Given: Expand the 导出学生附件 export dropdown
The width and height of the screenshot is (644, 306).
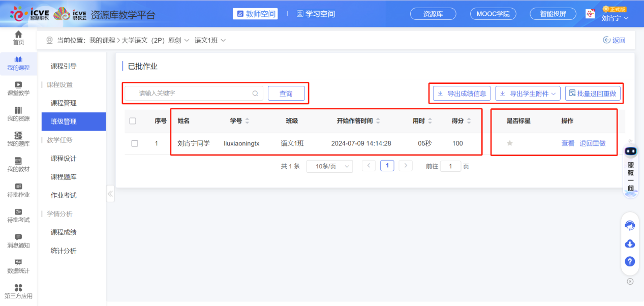Looking at the screenshot, I should 528,93.
